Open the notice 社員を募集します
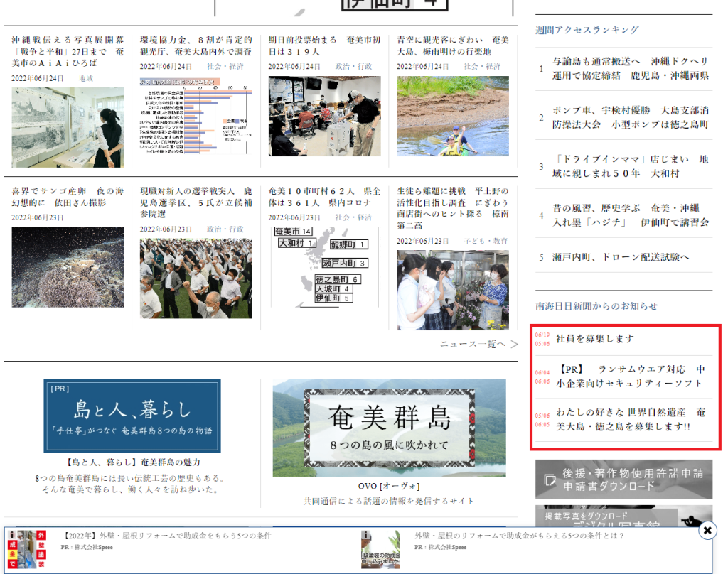 [595, 339]
